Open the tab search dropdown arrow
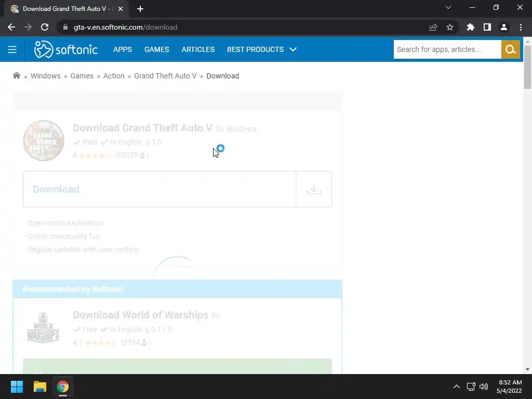This screenshot has height=399, width=532. click(x=448, y=7)
